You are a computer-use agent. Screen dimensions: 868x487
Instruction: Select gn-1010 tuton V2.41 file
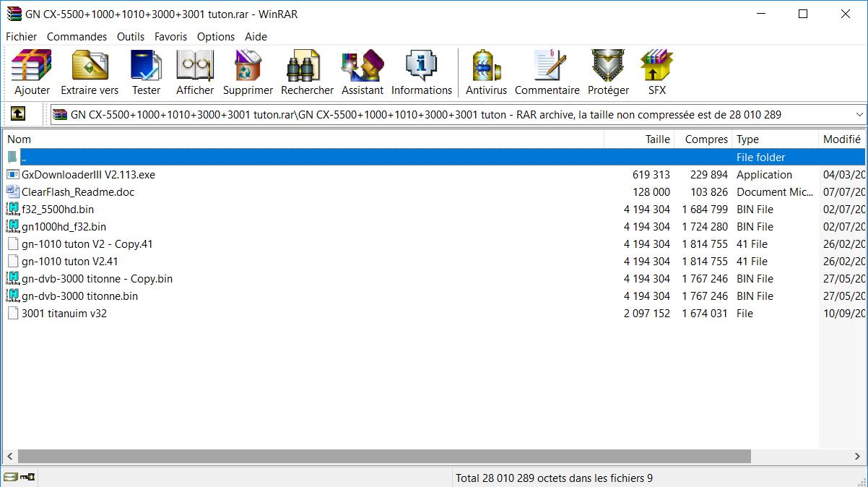coord(70,262)
